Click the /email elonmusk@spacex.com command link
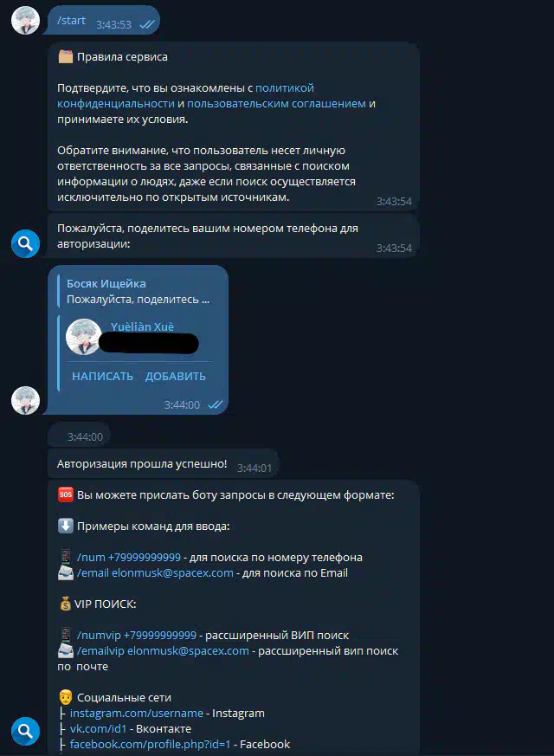The image size is (554, 756). tap(155, 572)
